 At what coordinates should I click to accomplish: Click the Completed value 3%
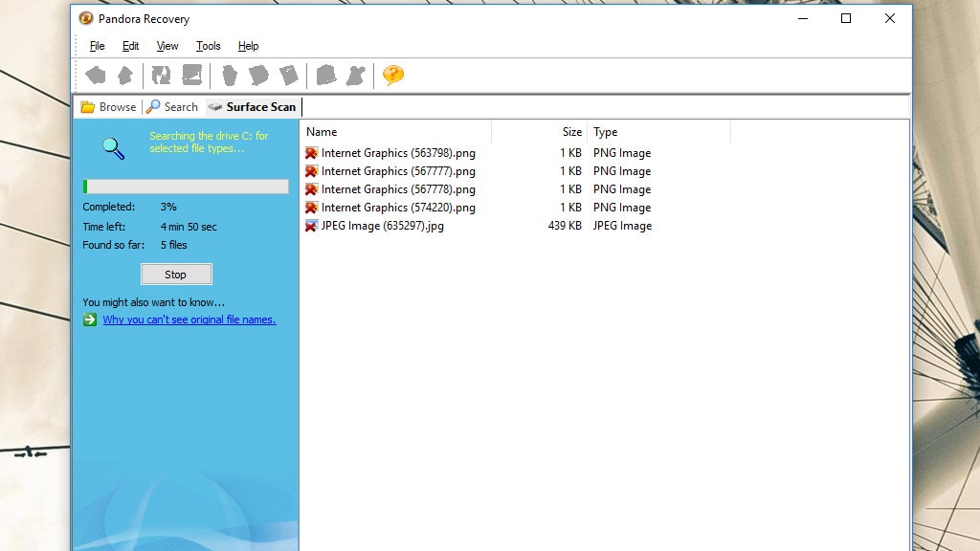coord(168,207)
